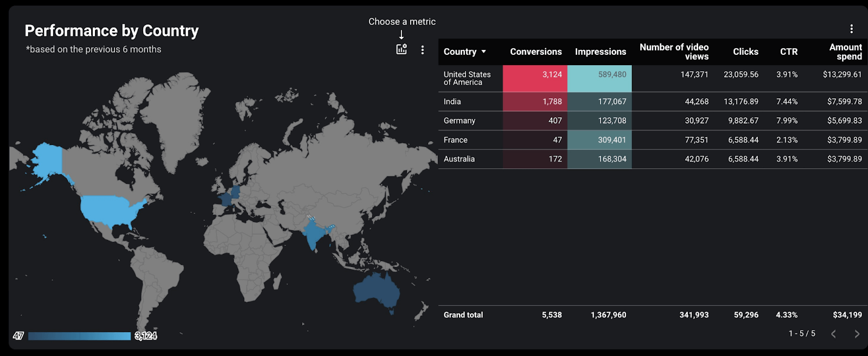Select the Germany row label
The height and width of the screenshot is (356, 868).
(x=459, y=120)
